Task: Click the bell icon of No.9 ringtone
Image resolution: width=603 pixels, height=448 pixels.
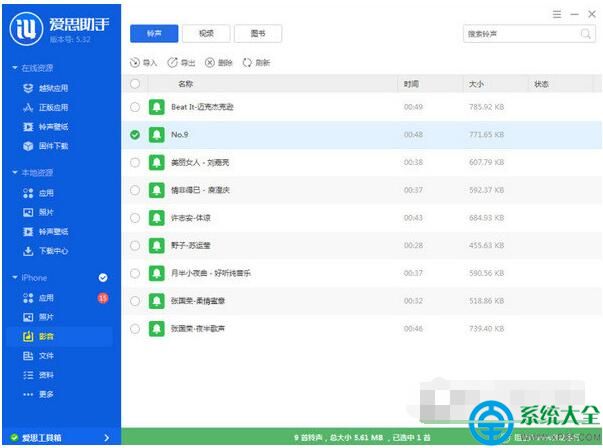Action: 157,135
